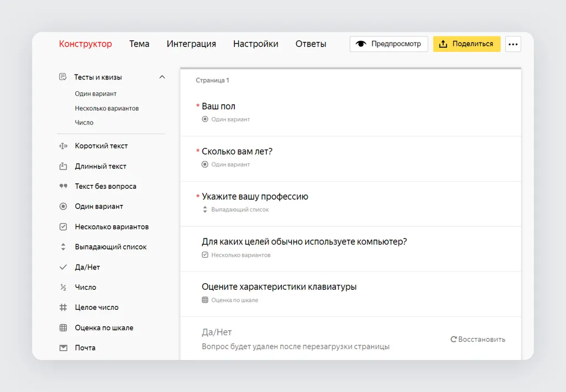This screenshot has height=392, width=566.
Task: Add the Почта envelope icon field
Action: pyautogui.click(x=63, y=348)
